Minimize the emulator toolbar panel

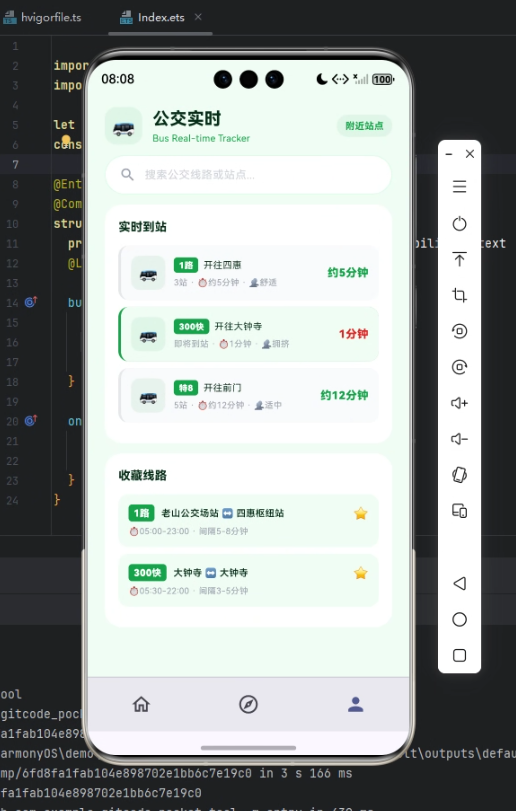point(449,154)
